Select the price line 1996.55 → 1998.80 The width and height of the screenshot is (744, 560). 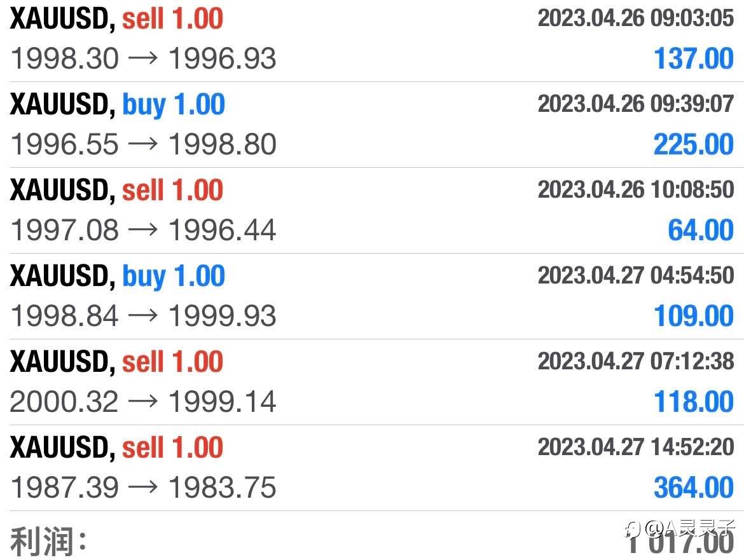point(143,144)
